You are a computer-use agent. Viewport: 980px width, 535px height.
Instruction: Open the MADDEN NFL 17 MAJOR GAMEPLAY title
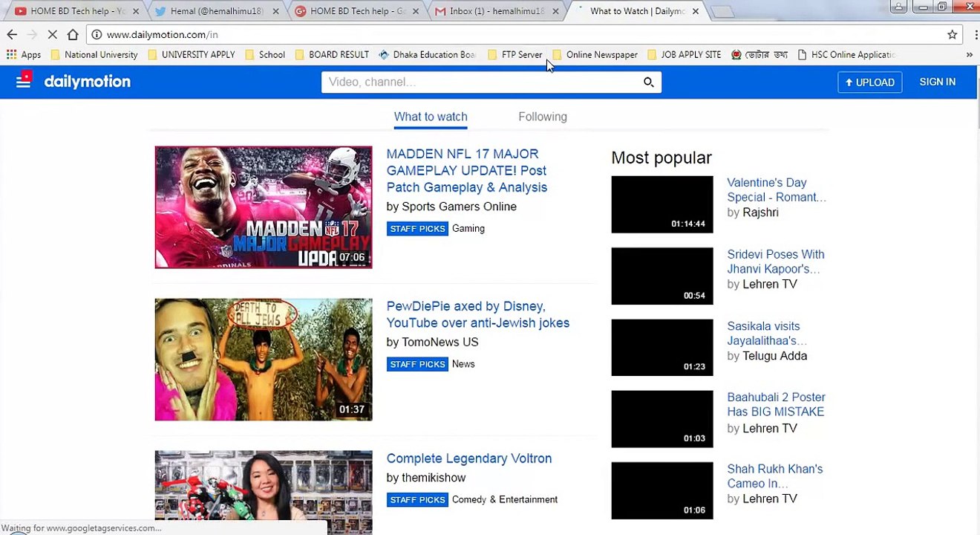[x=467, y=170]
